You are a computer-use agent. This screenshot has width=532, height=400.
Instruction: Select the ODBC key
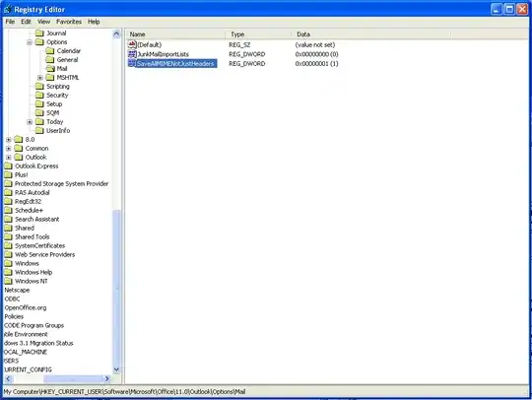[12, 299]
